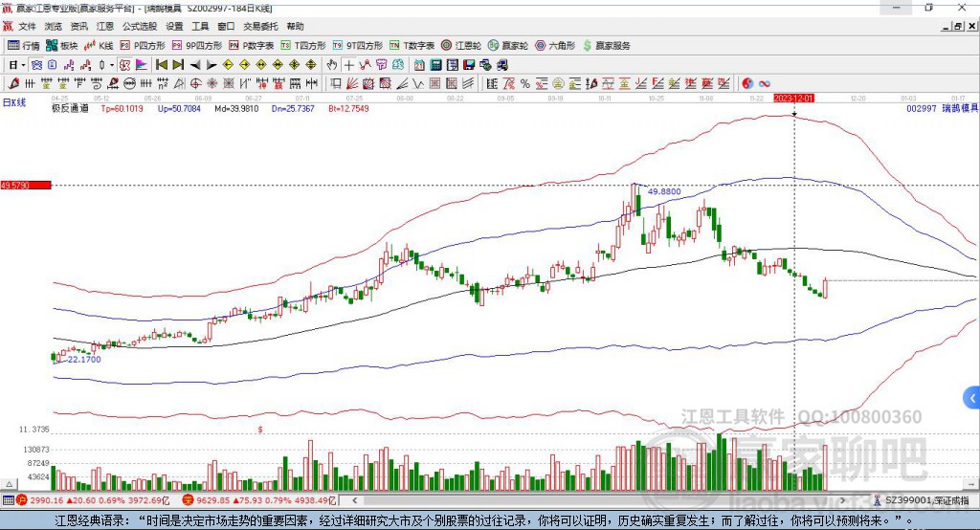The height and width of the screenshot is (530, 980).
Task: Open the P四方形 tool
Action: (143, 46)
